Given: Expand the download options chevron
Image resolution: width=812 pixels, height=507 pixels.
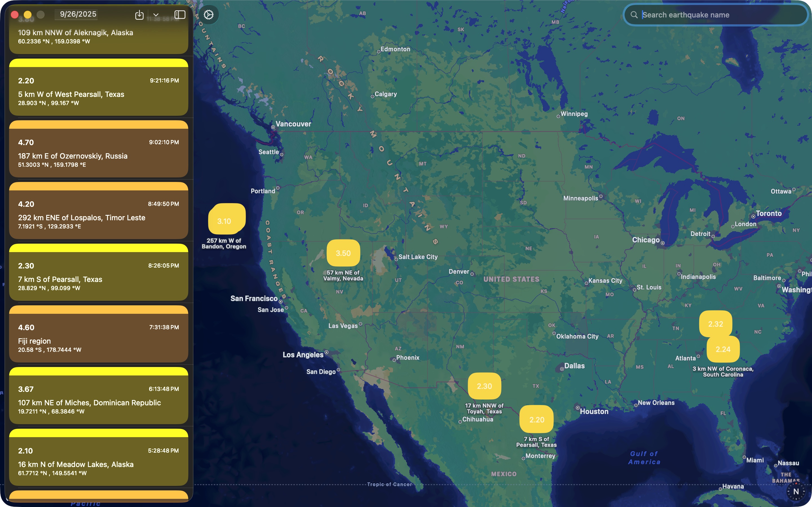Looking at the screenshot, I should [156, 15].
